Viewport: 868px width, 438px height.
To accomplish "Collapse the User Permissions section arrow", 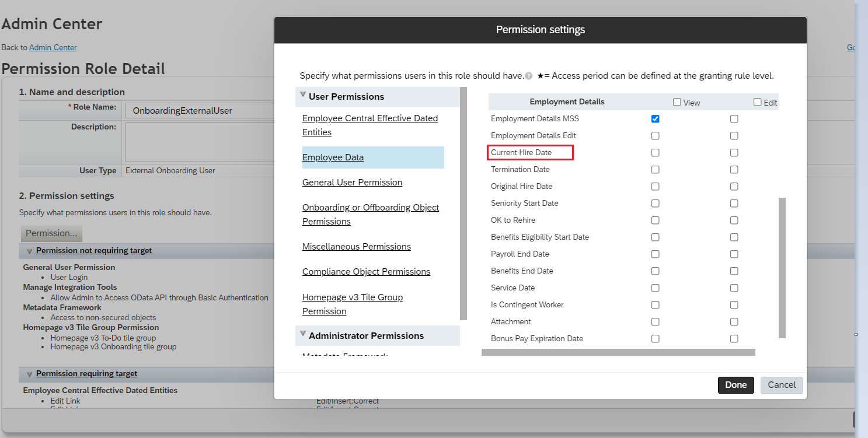I will (303, 95).
